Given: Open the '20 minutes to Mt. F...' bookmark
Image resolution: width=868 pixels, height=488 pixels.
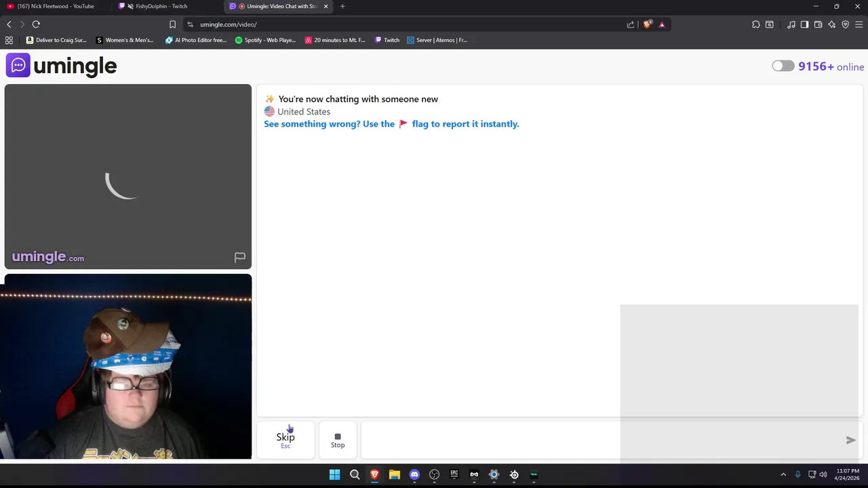Looking at the screenshot, I should (335, 40).
